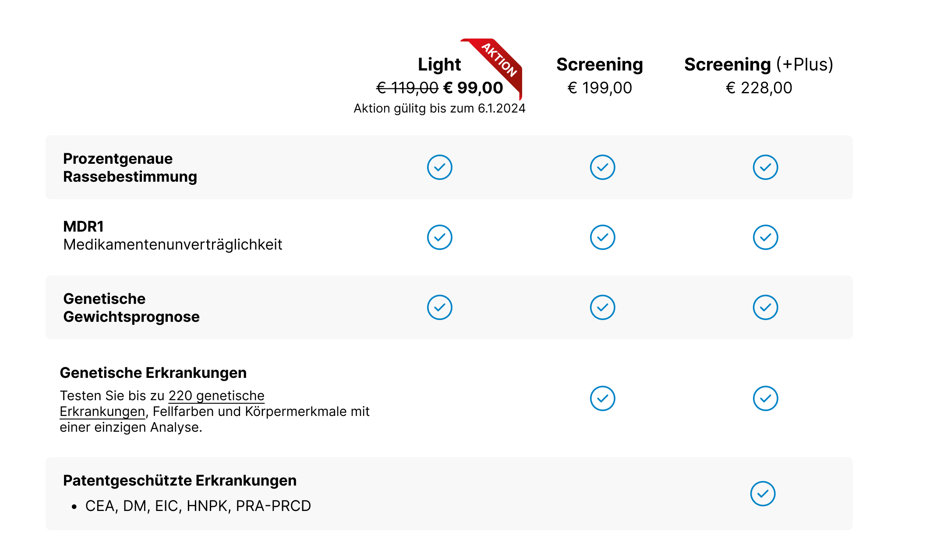Viewport: 926px width, 560px height.
Task: Click Light checkmark in MDR1 row
Action: [439, 237]
